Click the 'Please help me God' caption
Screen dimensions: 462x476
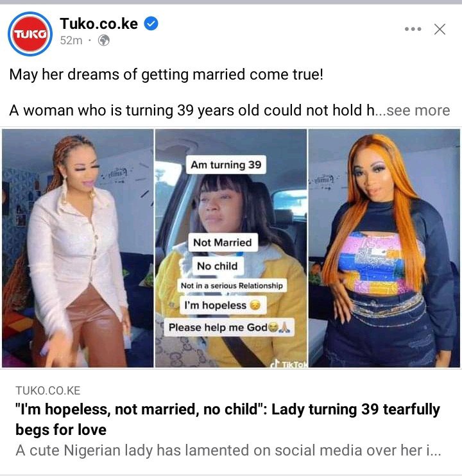click(x=229, y=327)
